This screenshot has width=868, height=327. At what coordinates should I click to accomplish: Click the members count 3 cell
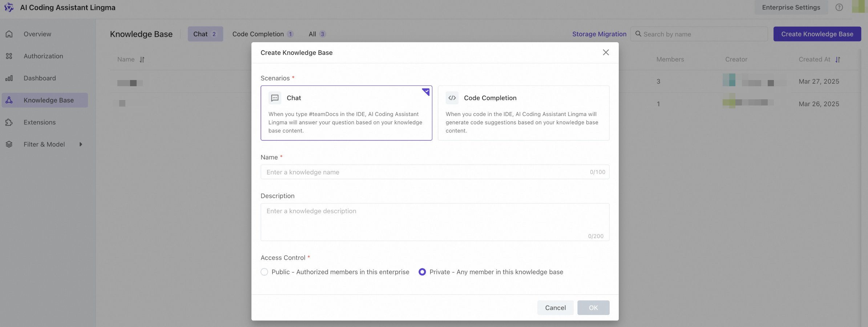point(658,81)
